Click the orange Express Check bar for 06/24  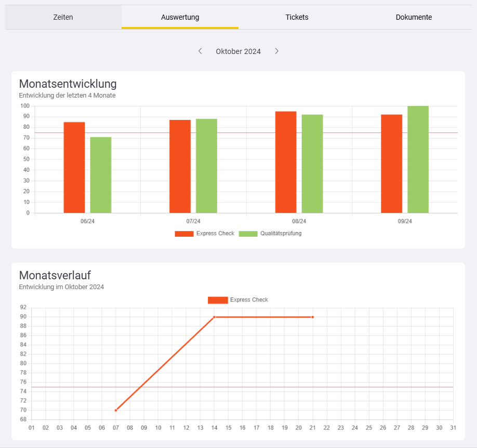click(x=74, y=167)
